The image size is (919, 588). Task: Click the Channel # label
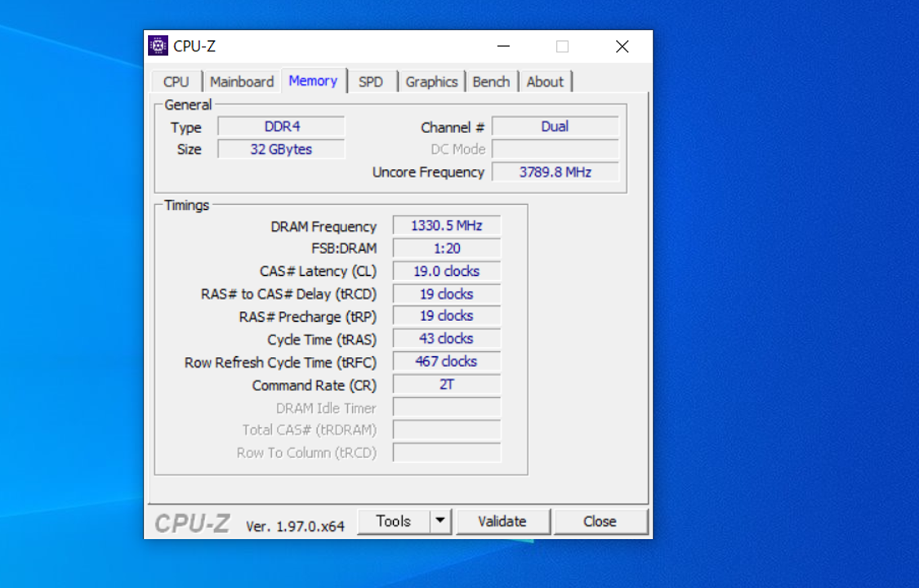[453, 127]
